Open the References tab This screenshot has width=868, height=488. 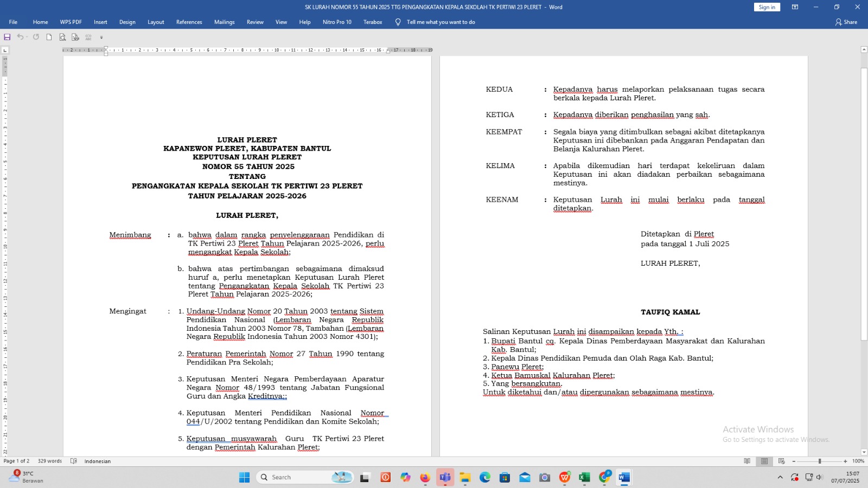(x=189, y=22)
